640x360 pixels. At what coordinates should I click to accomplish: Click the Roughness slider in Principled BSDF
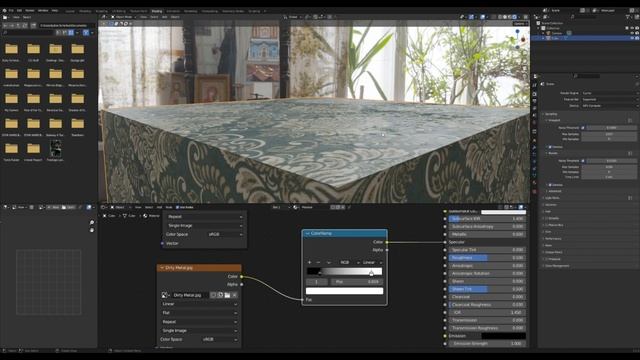487,258
